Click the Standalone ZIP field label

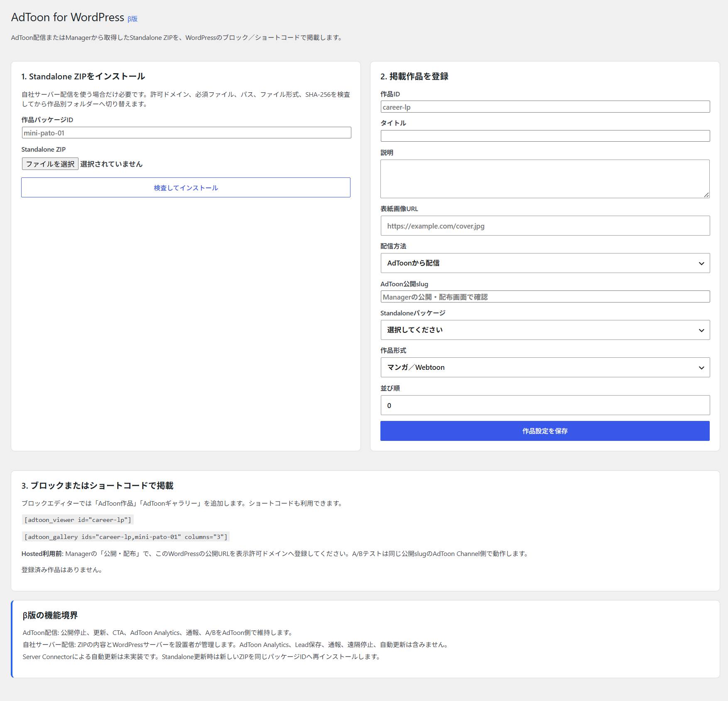(x=44, y=149)
